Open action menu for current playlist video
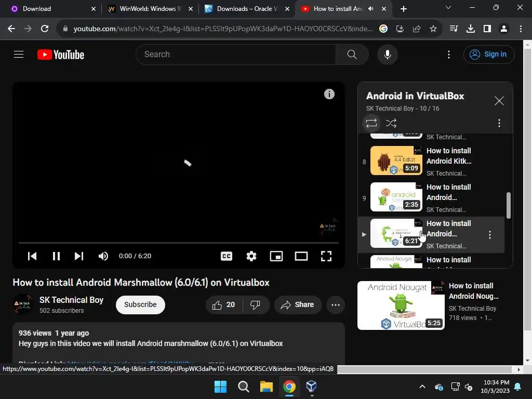Screen dimensions: 532x399 (489, 235)
